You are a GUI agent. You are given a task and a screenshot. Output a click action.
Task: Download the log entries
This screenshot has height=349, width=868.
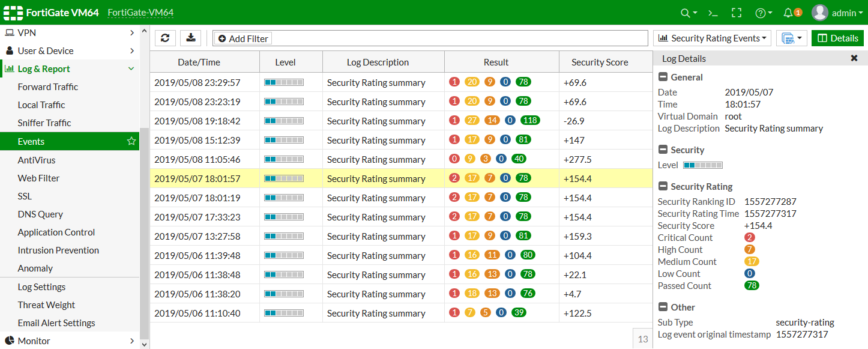190,38
